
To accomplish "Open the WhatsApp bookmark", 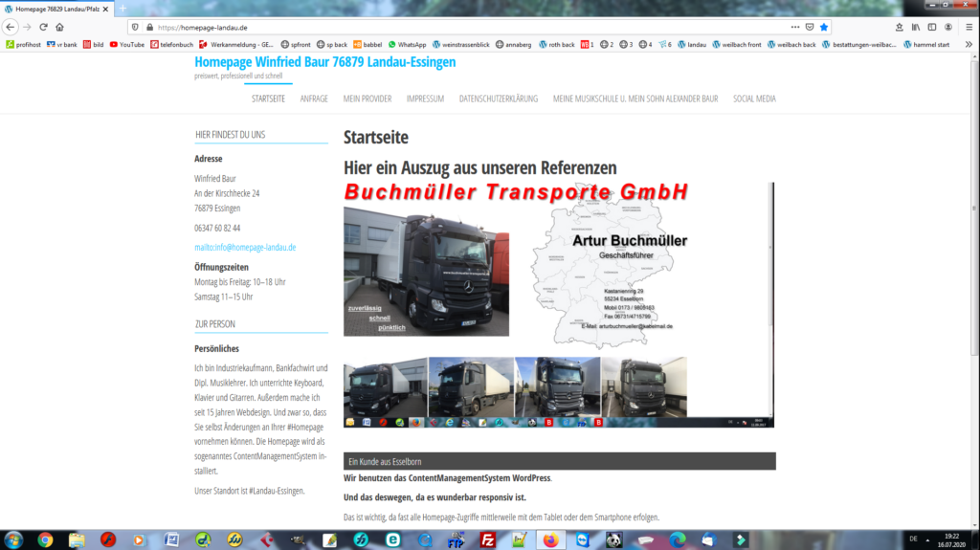I will [x=407, y=44].
